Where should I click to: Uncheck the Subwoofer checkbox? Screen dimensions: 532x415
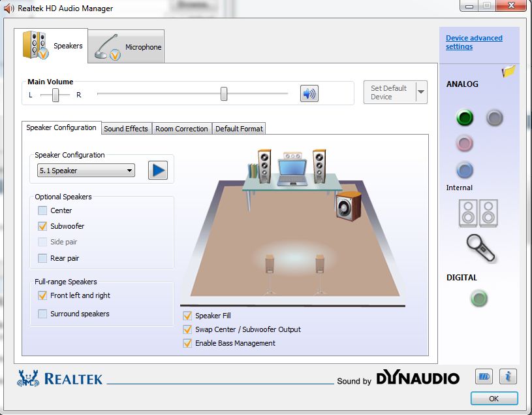pos(42,226)
